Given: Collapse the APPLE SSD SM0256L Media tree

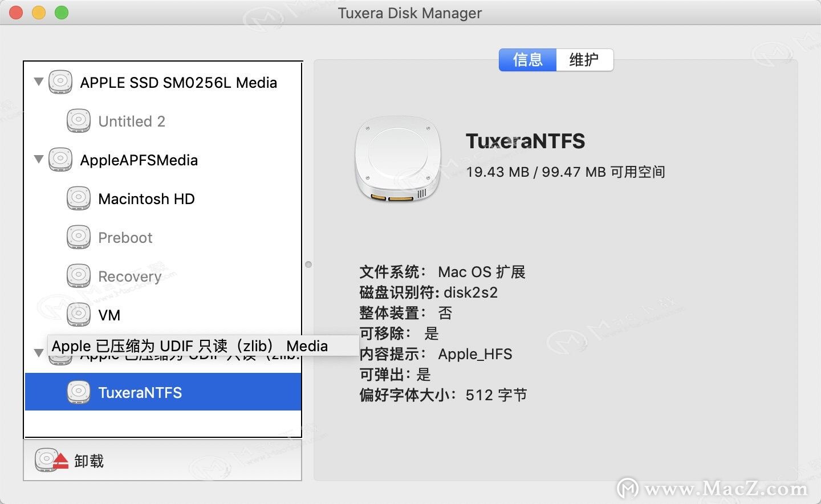Looking at the screenshot, I should [x=39, y=82].
